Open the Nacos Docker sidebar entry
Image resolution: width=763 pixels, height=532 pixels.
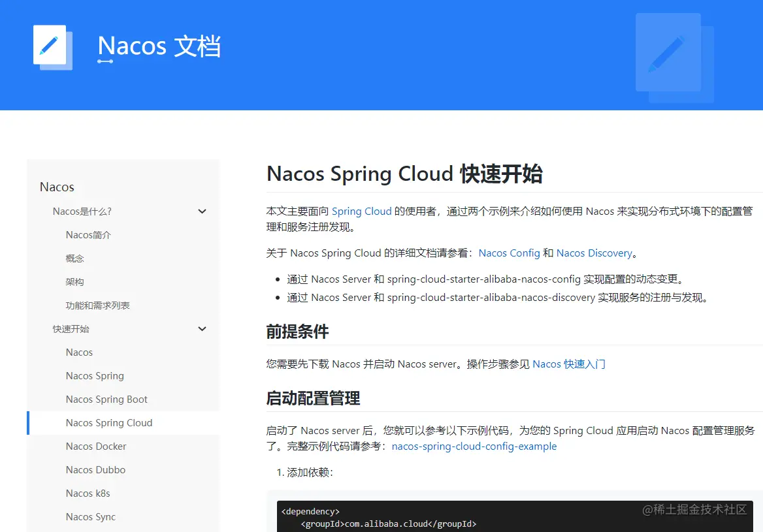click(96, 446)
